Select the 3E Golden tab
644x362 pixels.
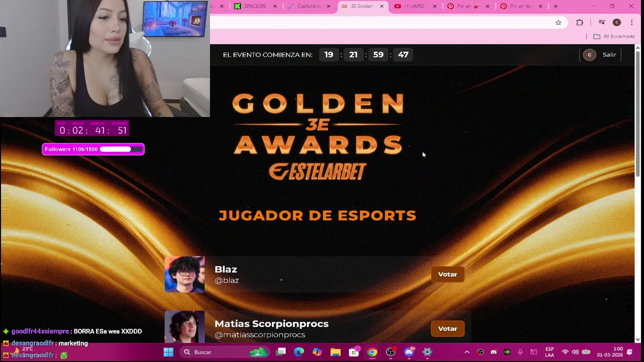[362, 6]
